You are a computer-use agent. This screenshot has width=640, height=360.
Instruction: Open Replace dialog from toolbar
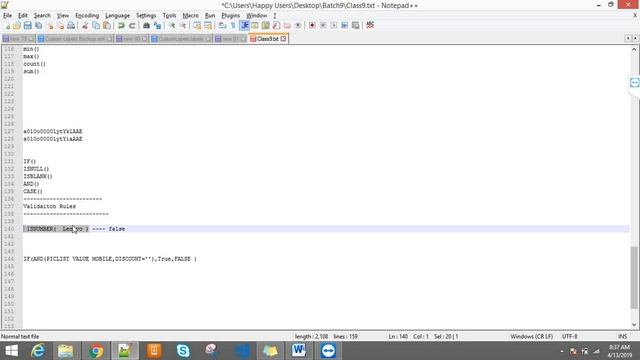click(157, 25)
